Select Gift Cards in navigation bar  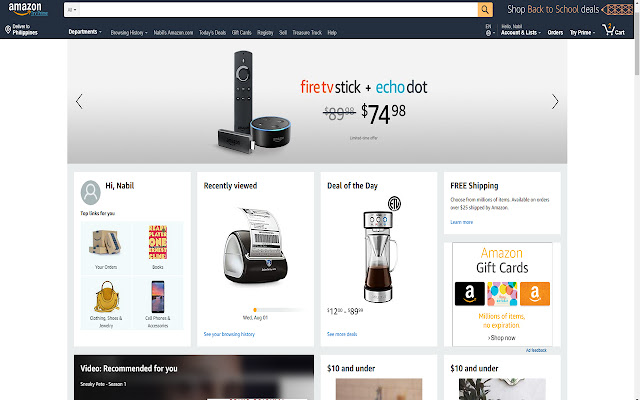pyautogui.click(x=242, y=33)
